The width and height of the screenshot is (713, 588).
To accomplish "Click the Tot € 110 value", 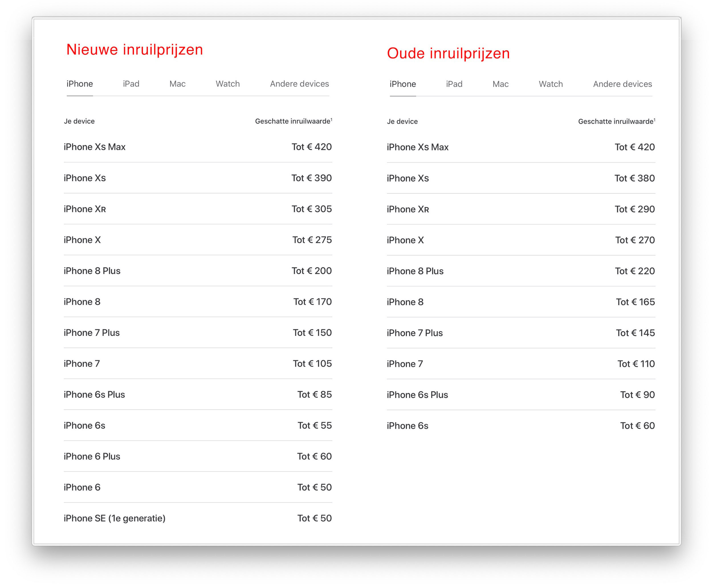I will [x=636, y=364].
